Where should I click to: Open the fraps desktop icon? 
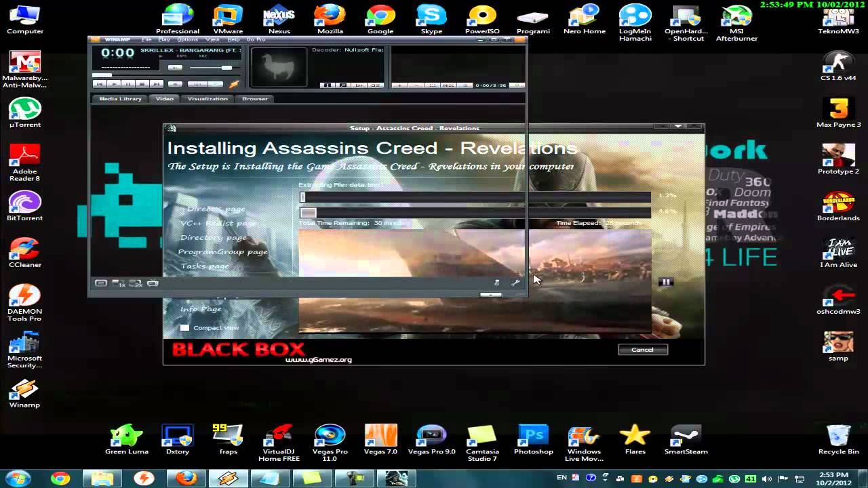tap(228, 439)
